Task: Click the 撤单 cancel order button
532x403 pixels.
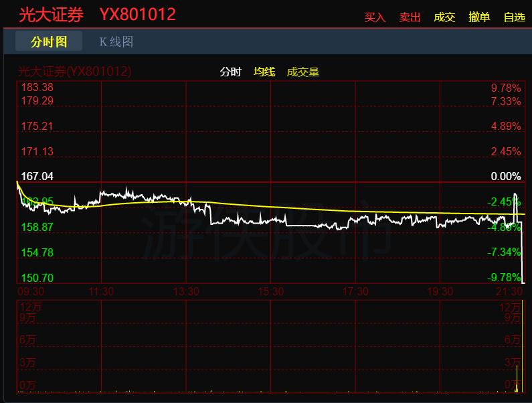Action: [479, 17]
